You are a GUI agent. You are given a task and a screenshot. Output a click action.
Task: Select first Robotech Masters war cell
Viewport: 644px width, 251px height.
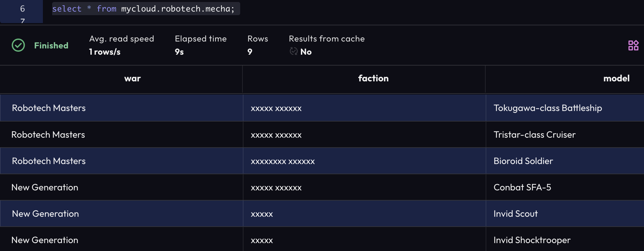coord(49,108)
